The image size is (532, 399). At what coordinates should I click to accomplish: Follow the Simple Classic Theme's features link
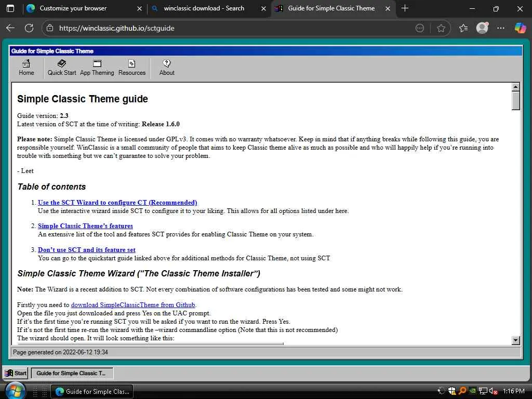tap(85, 226)
